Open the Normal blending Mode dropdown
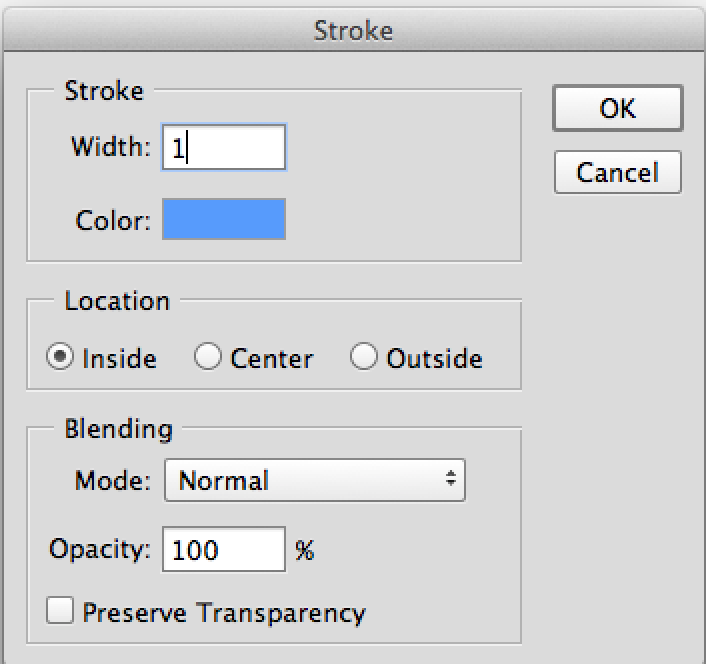Image resolution: width=706 pixels, height=664 pixels. [315, 480]
